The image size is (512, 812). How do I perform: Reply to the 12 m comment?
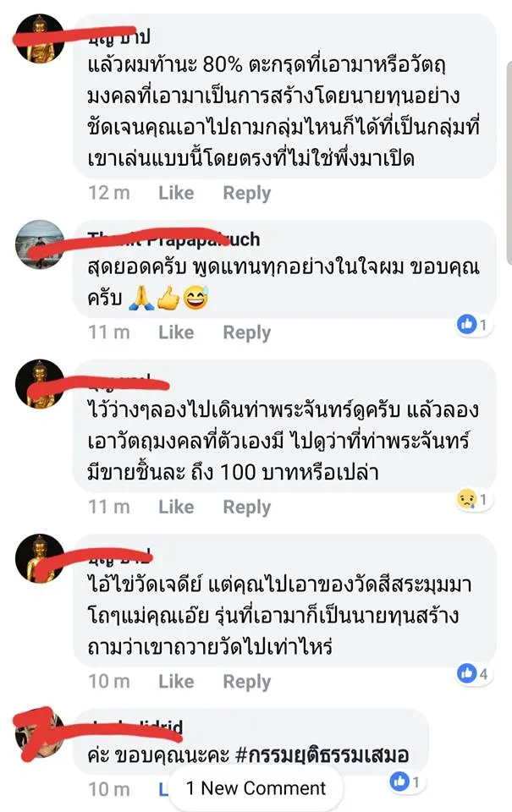[x=246, y=193]
